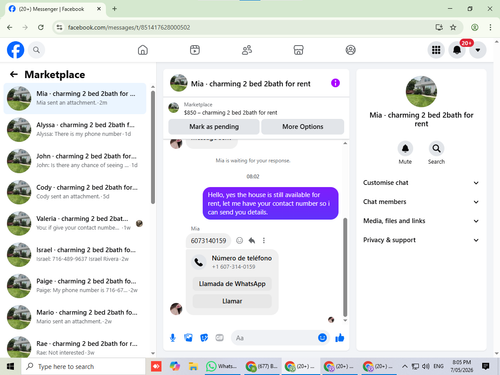
Task: Go to the Home feed icon
Action: (x=143, y=50)
